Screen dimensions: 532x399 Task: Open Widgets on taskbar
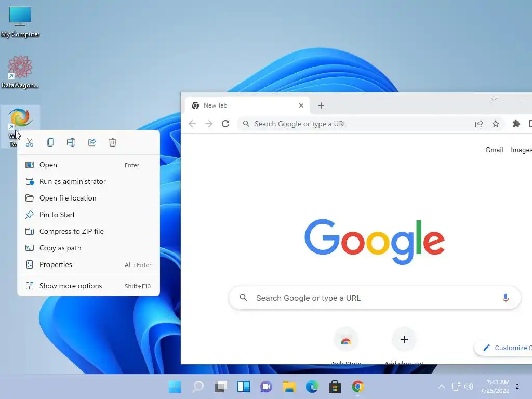[244, 387]
